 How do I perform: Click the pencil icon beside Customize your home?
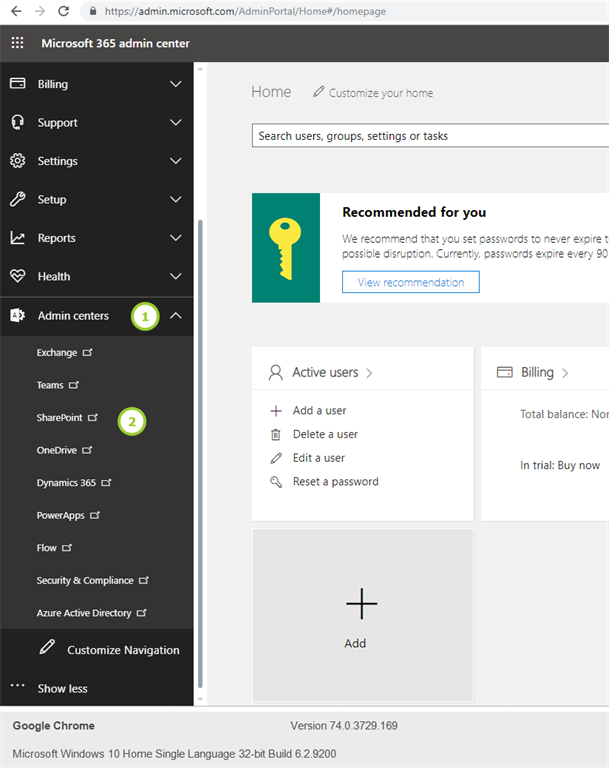(x=318, y=92)
